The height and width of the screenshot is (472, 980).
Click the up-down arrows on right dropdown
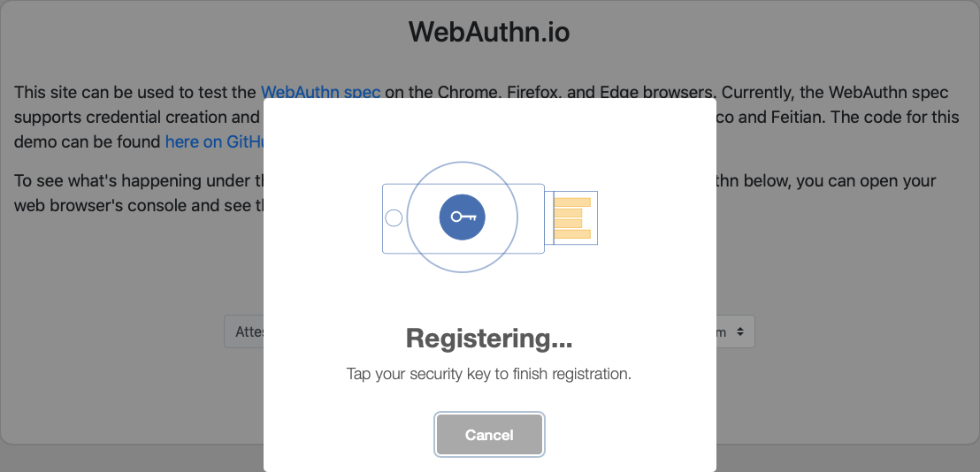pos(740,331)
